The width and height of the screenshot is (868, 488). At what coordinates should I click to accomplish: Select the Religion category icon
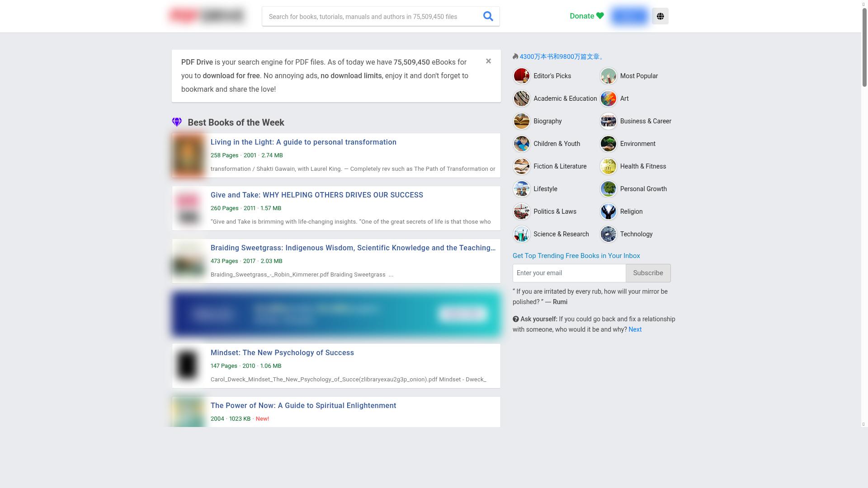[x=608, y=211]
